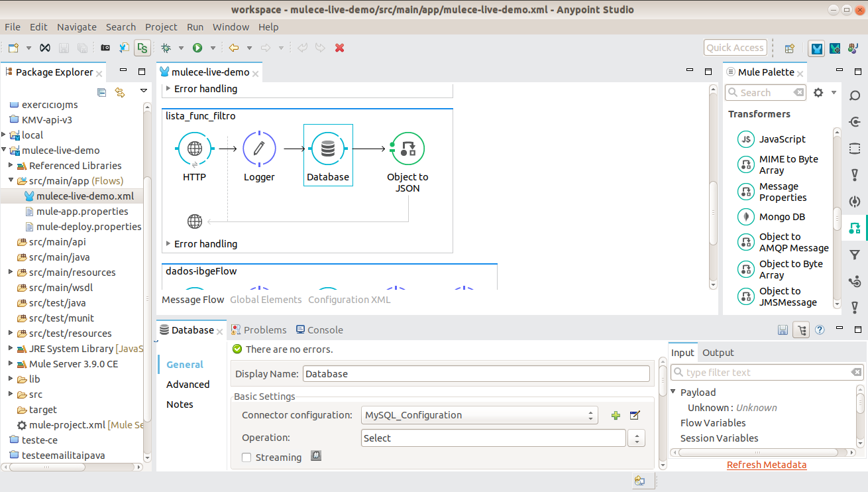Click the red X icon in the toolbar
Image resolution: width=868 pixels, height=492 pixels.
click(x=340, y=48)
